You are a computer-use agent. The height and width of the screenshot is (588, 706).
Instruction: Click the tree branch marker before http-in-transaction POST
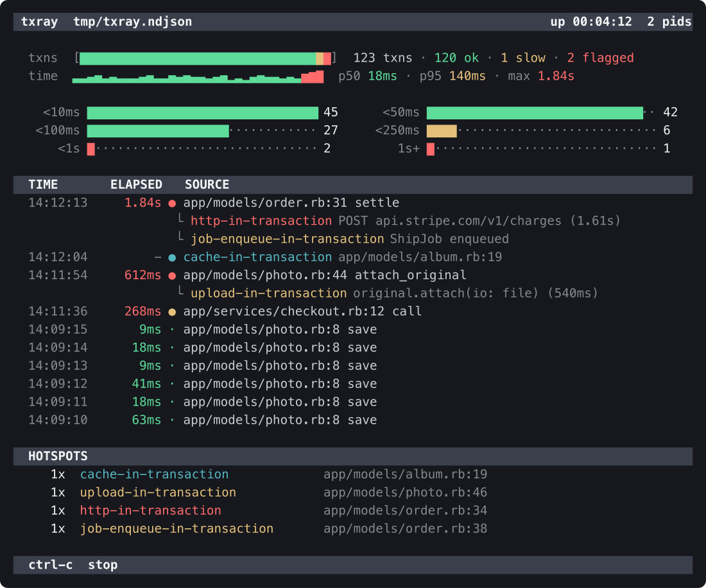[x=180, y=220]
